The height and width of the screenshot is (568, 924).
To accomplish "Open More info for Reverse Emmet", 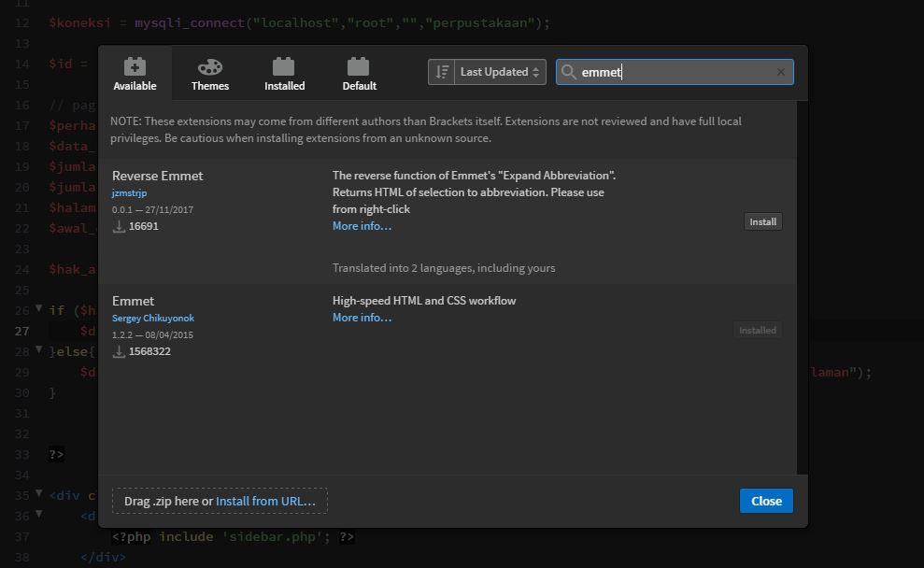I will point(362,226).
